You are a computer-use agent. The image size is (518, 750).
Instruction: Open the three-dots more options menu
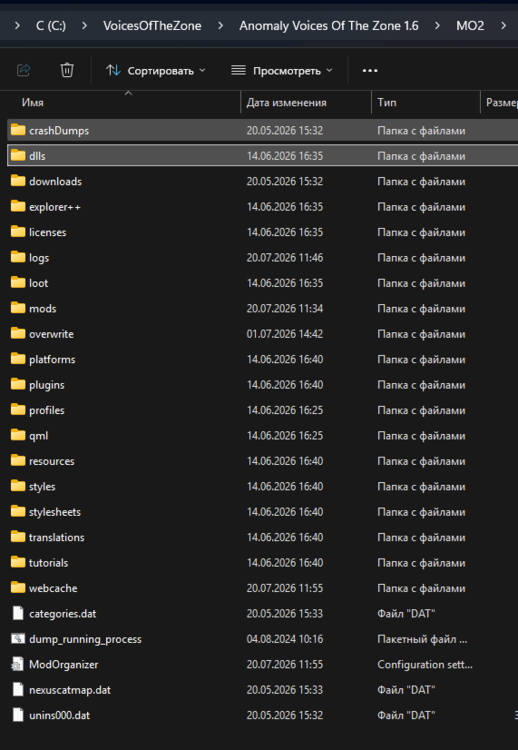[x=370, y=70]
